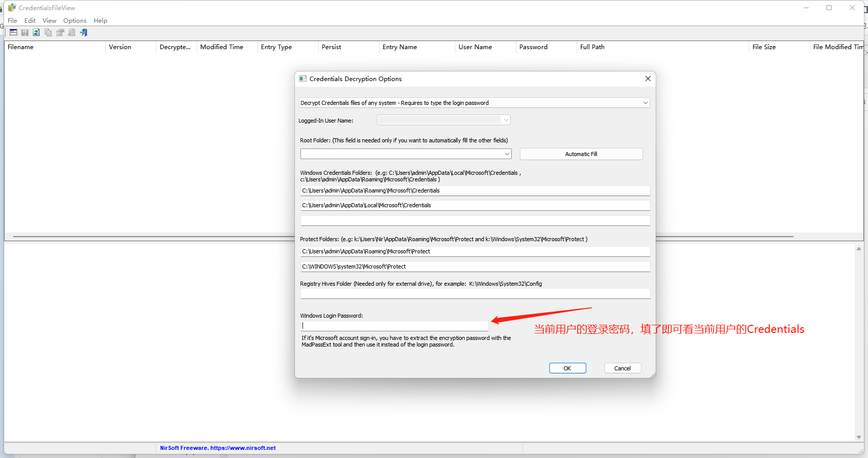Focus the Windows Login Password field
Viewport: 868px width, 458px height.
tap(394, 326)
